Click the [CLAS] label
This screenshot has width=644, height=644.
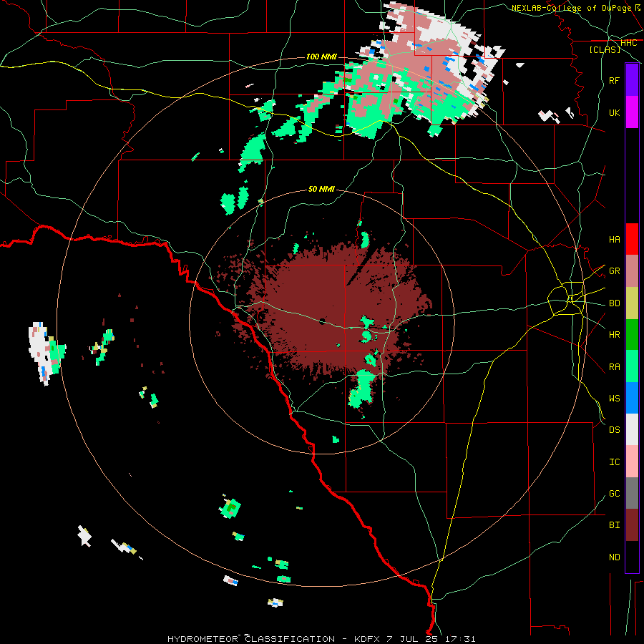point(605,49)
